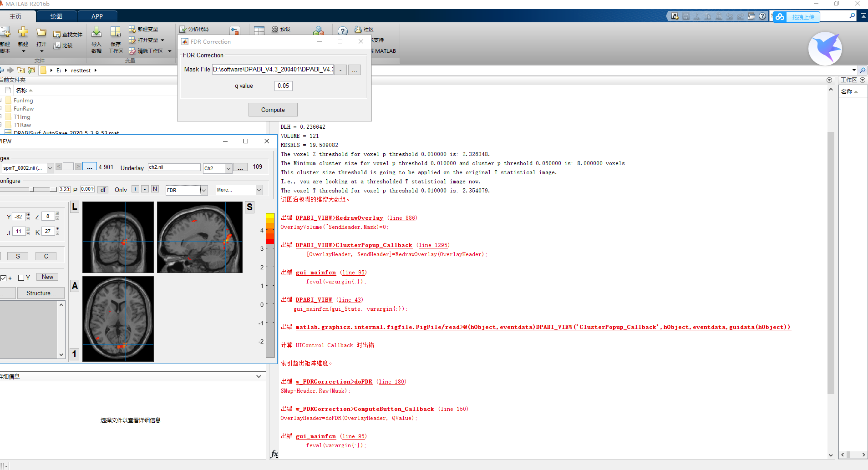
Task: Collapse the toolstrip with the top-right arrow
Action: [x=863, y=15]
